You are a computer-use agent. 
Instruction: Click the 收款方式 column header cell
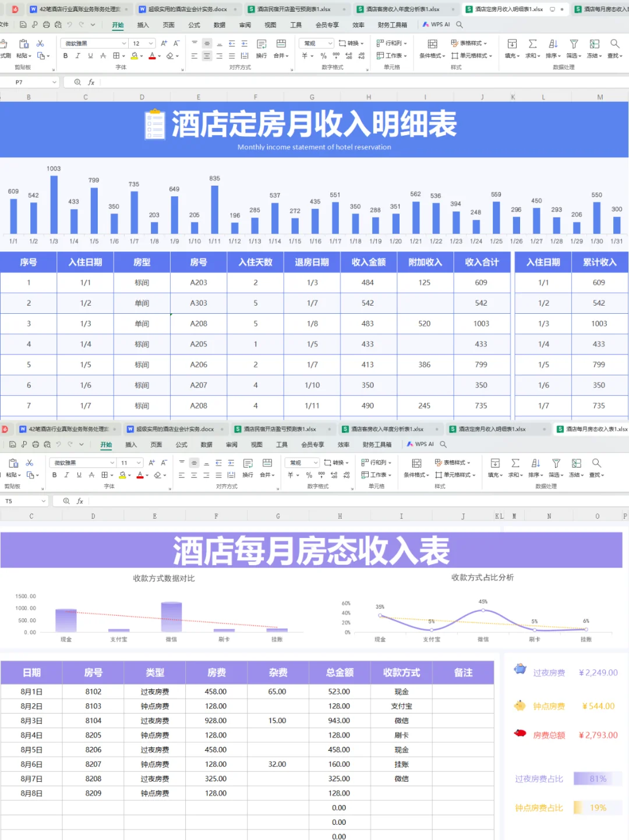click(x=401, y=672)
